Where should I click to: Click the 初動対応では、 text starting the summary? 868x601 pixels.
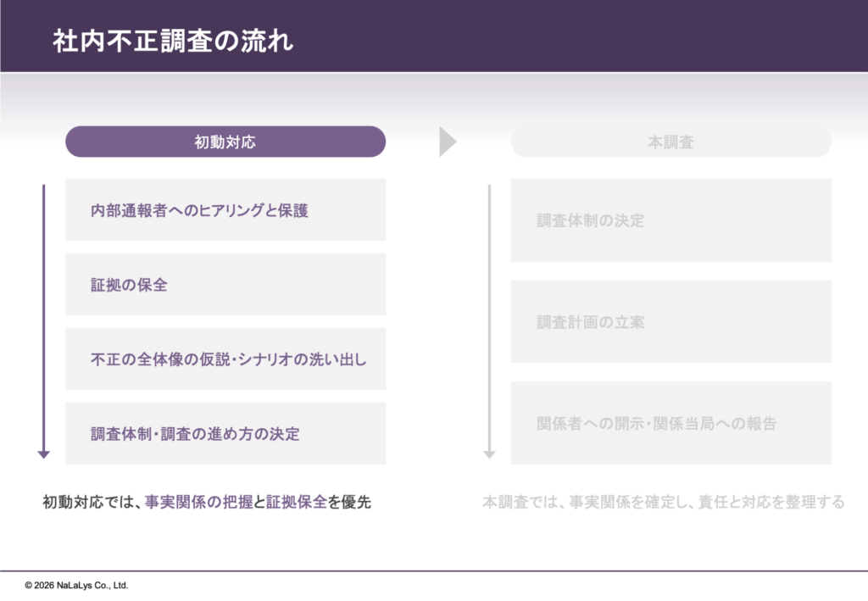click(92, 502)
